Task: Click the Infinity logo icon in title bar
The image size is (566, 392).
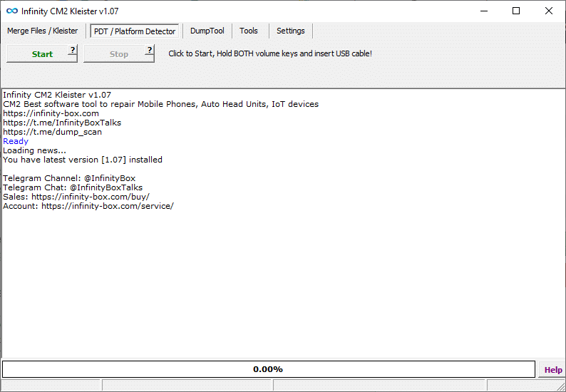Action: point(12,11)
